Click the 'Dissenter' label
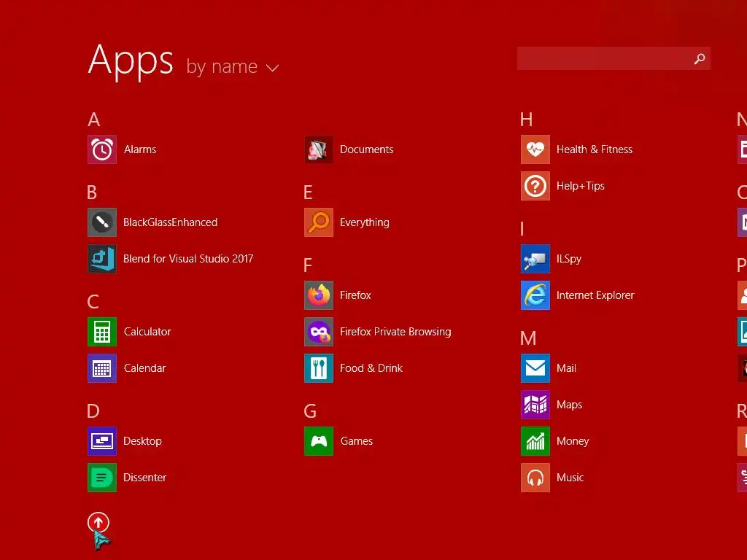This screenshot has height=560, width=747. click(145, 478)
